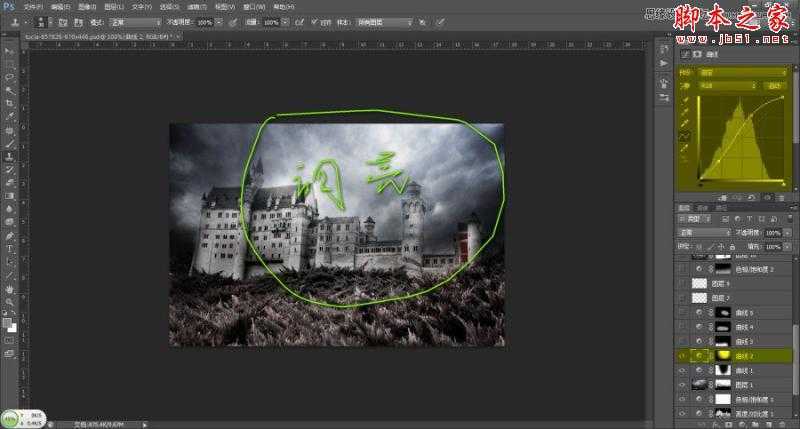Click the 自动 button in Curves

click(774, 86)
